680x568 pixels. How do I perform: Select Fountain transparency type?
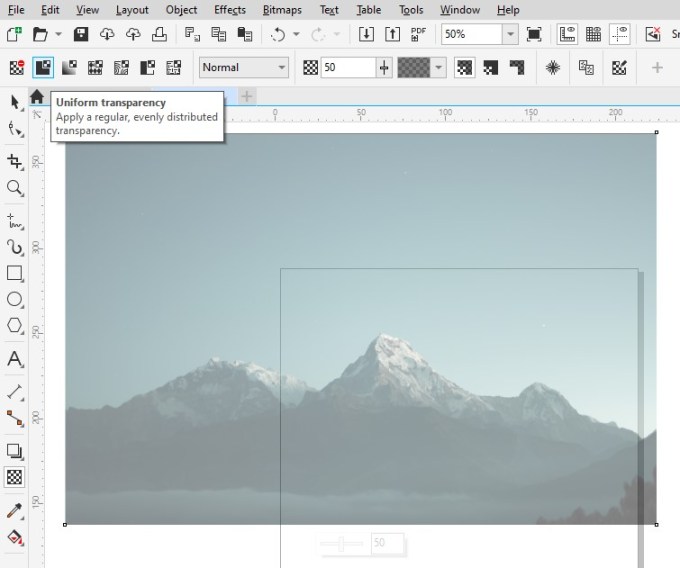(69, 68)
